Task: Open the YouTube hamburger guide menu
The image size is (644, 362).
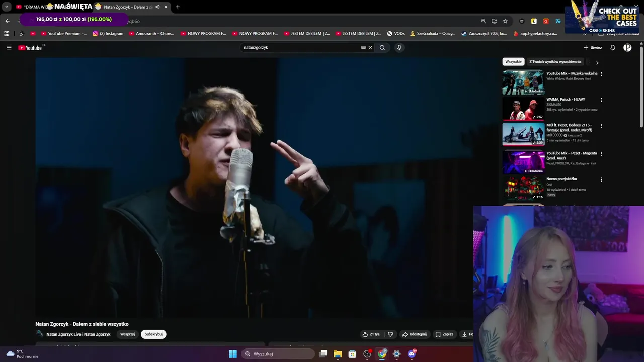Action: pos(9,48)
